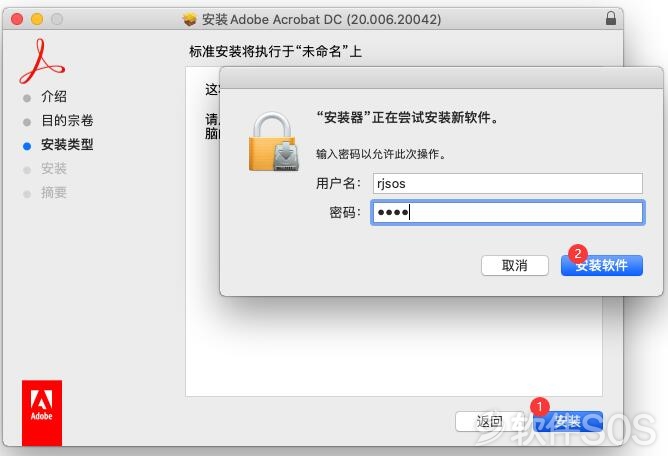Screen dimensions: 668x456
Task: Click the blue 安装软件 button
Action: tap(602, 266)
